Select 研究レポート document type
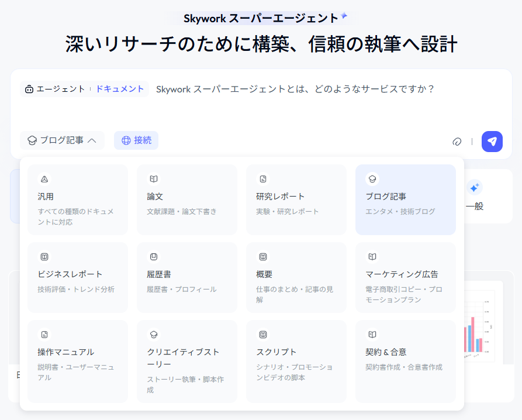 click(x=296, y=199)
